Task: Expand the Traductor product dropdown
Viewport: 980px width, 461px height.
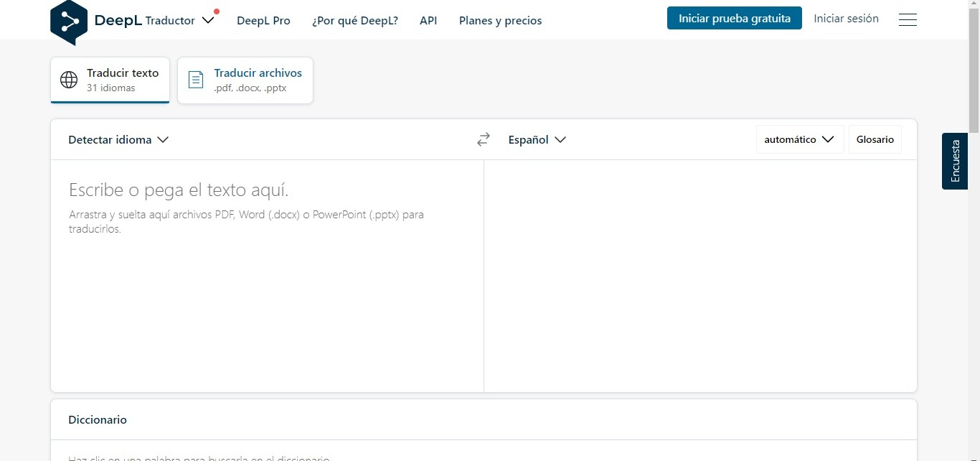Action: pyautogui.click(x=180, y=20)
